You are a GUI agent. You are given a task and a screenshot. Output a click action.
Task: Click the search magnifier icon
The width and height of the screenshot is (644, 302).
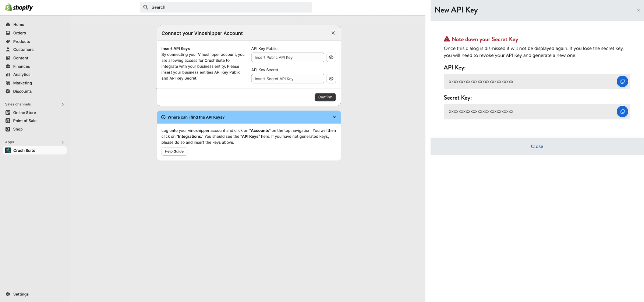pos(146,7)
